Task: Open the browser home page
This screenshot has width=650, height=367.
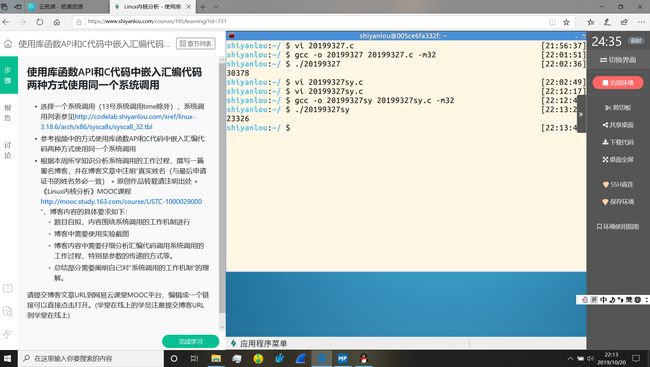Action: (x=57, y=22)
